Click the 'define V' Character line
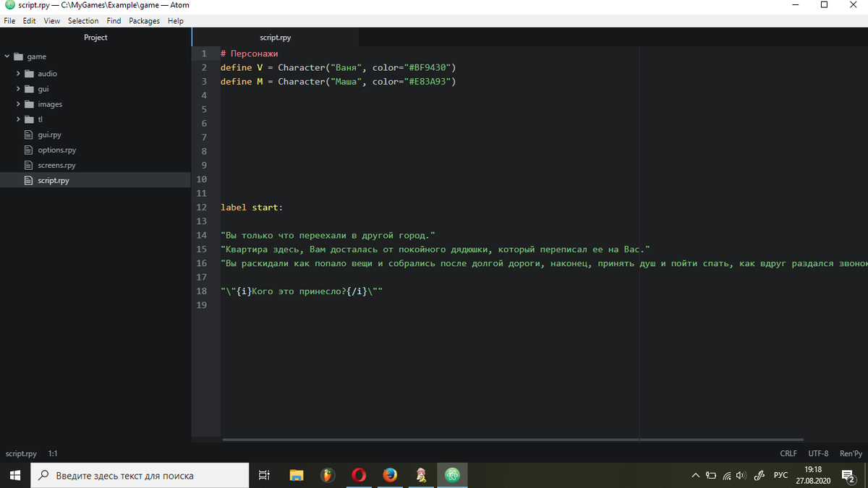 click(338, 67)
